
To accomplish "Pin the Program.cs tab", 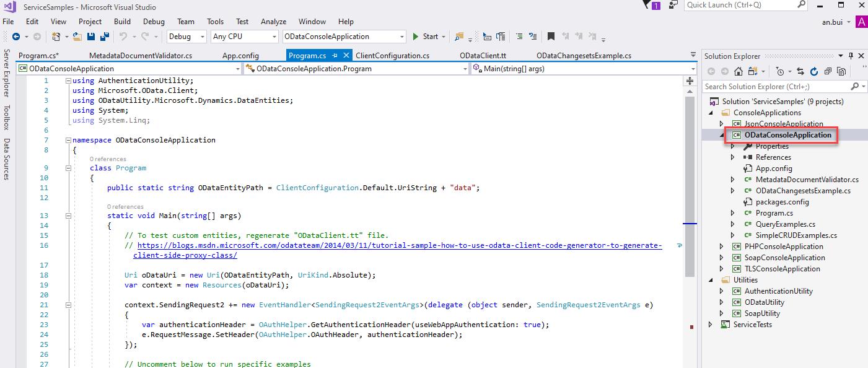I will pos(335,56).
